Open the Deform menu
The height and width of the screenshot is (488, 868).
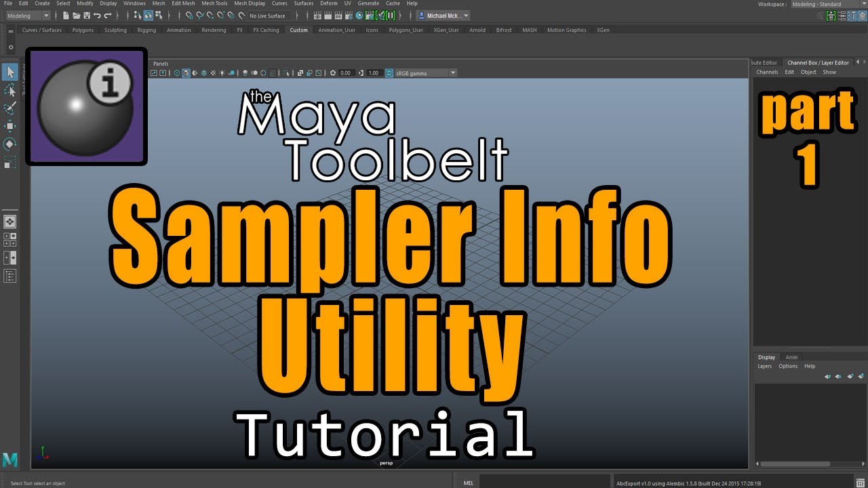pyautogui.click(x=329, y=3)
